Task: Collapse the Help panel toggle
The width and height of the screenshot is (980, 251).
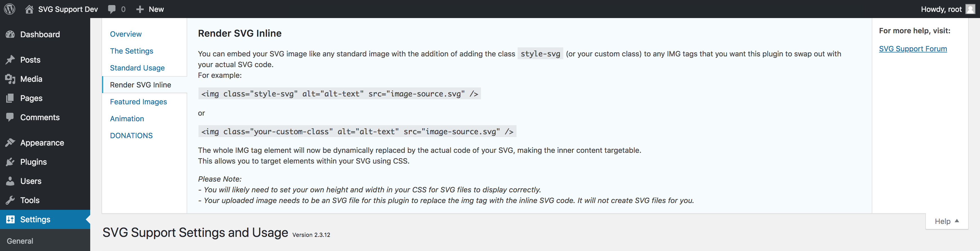Action: click(x=947, y=221)
